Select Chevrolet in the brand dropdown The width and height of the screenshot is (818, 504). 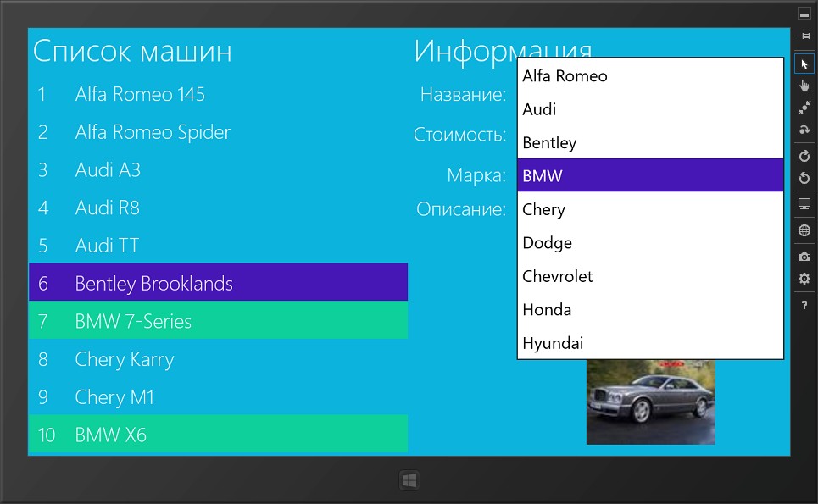click(x=650, y=275)
